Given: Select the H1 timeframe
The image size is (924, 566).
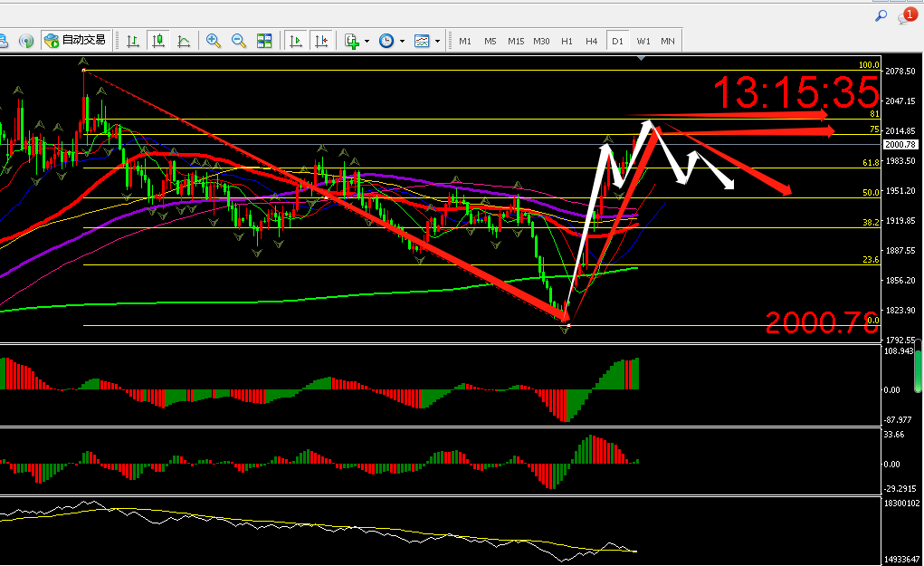Looking at the screenshot, I should (x=567, y=41).
